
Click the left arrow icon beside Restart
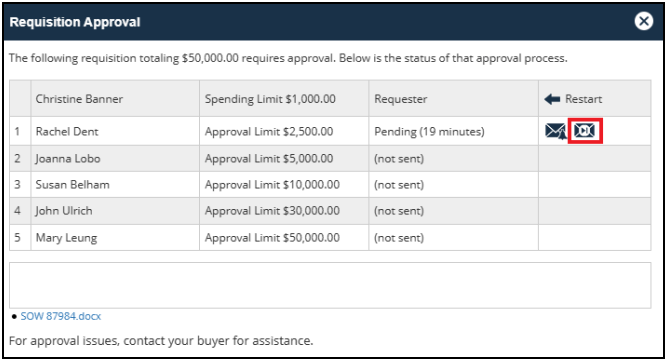pos(552,99)
